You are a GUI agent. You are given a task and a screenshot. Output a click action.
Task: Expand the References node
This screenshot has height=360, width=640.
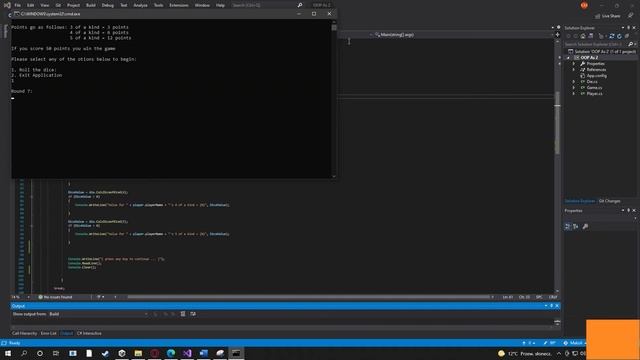(x=574, y=70)
